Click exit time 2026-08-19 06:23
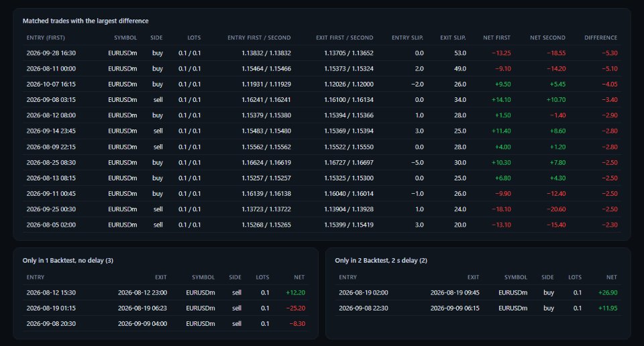Screen dimensions: 644x346 coord(142,308)
